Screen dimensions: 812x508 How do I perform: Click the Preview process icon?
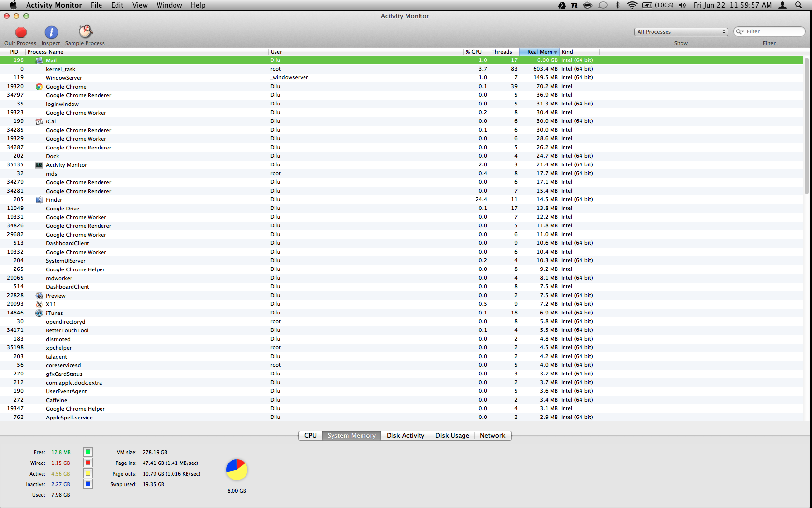[x=39, y=296]
